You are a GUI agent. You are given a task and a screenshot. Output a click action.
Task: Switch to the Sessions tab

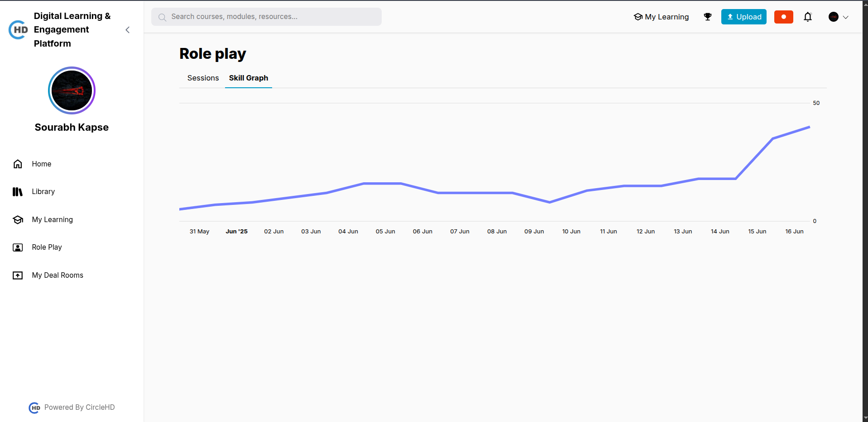pyautogui.click(x=203, y=78)
